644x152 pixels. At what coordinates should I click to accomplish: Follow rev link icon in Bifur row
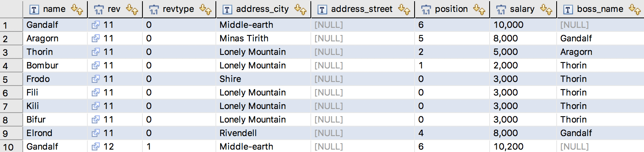(x=95, y=120)
